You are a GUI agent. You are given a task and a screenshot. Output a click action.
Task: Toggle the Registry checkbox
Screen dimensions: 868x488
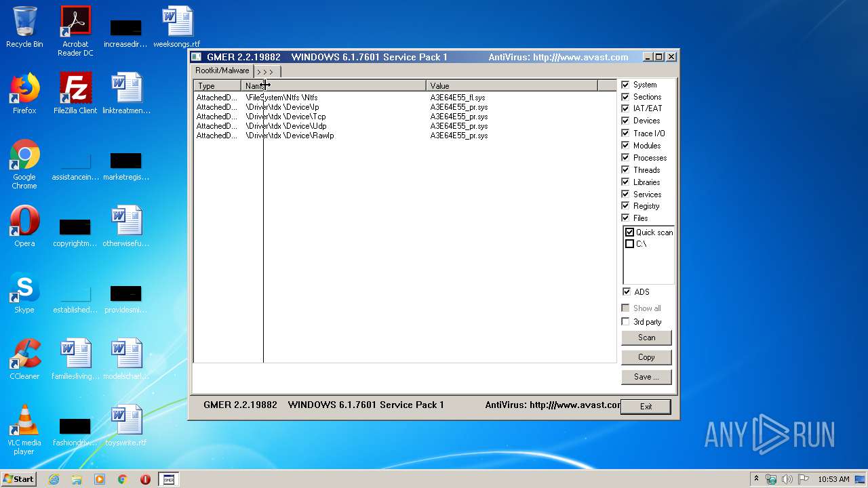click(x=625, y=205)
